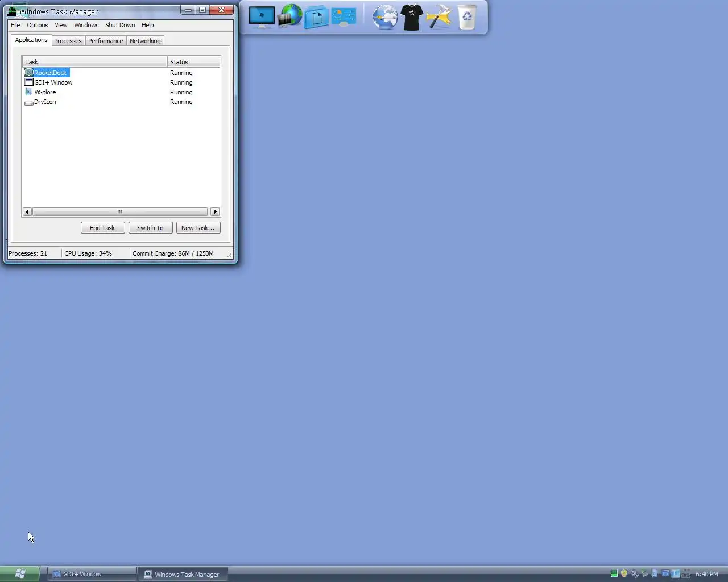This screenshot has height=582, width=728.
Task: Open the View menu
Action: click(x=61, y=25)
